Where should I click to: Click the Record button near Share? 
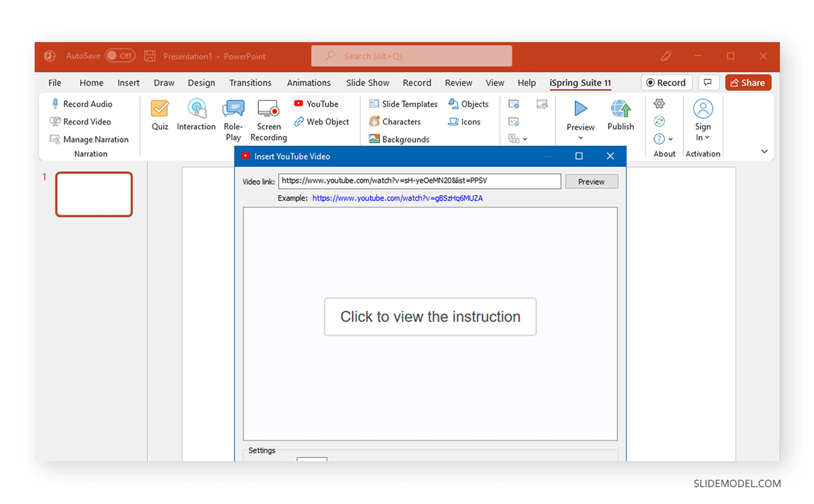click(x=666, y=83)
